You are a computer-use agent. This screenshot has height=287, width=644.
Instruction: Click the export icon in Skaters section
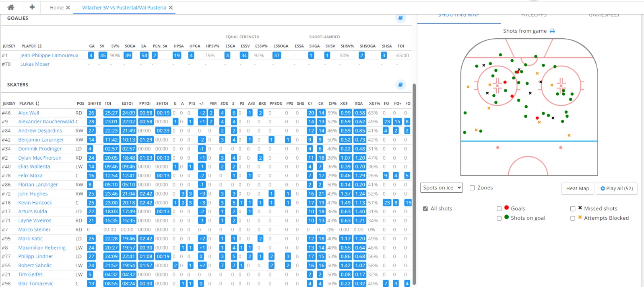tap(400, 85)
